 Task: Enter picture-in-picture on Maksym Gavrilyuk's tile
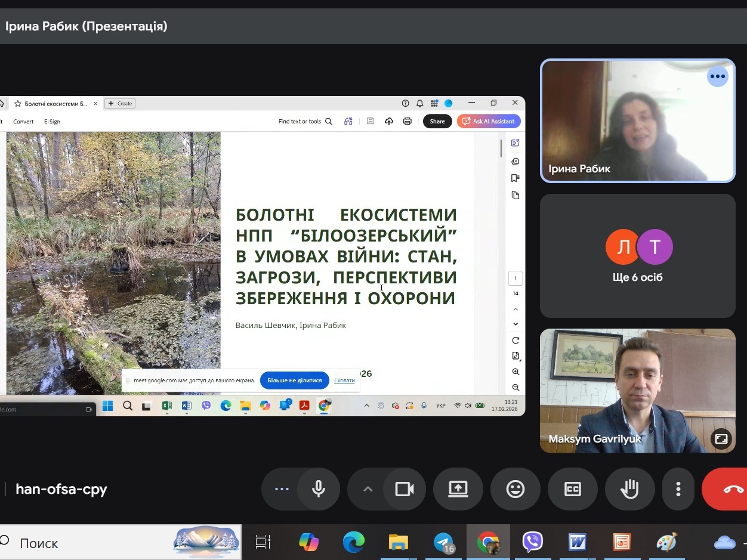click(721, 439)
